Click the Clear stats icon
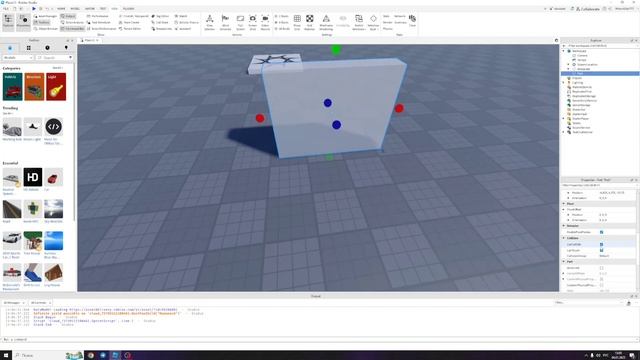 click(x=412, y=20)
